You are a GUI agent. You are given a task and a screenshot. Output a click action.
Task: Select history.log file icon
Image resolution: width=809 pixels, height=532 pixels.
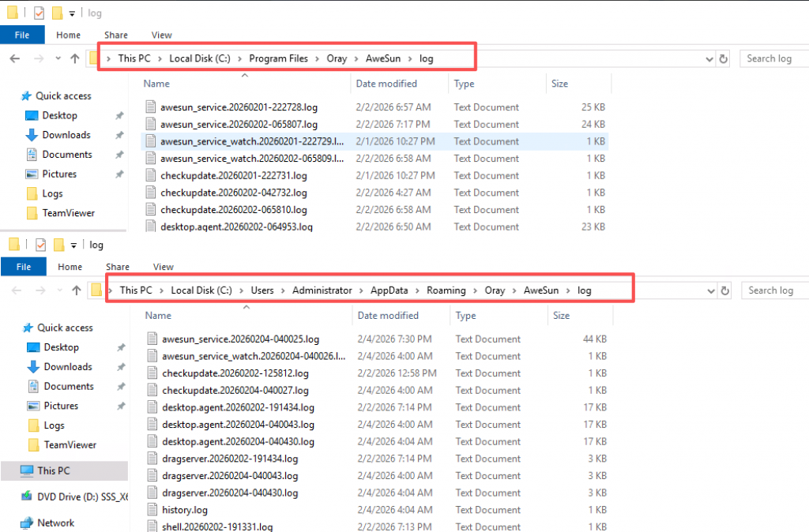pyautogui.click(x=153, y=510)
